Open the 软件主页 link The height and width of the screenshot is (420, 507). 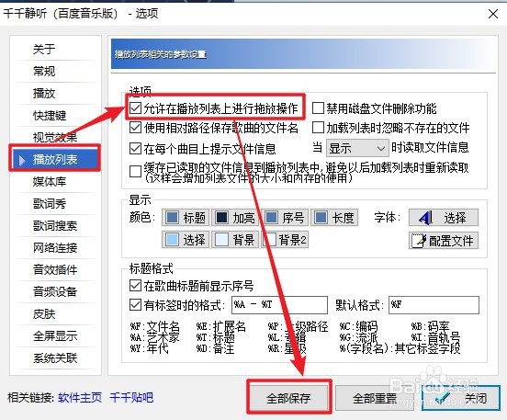[80, 397]
